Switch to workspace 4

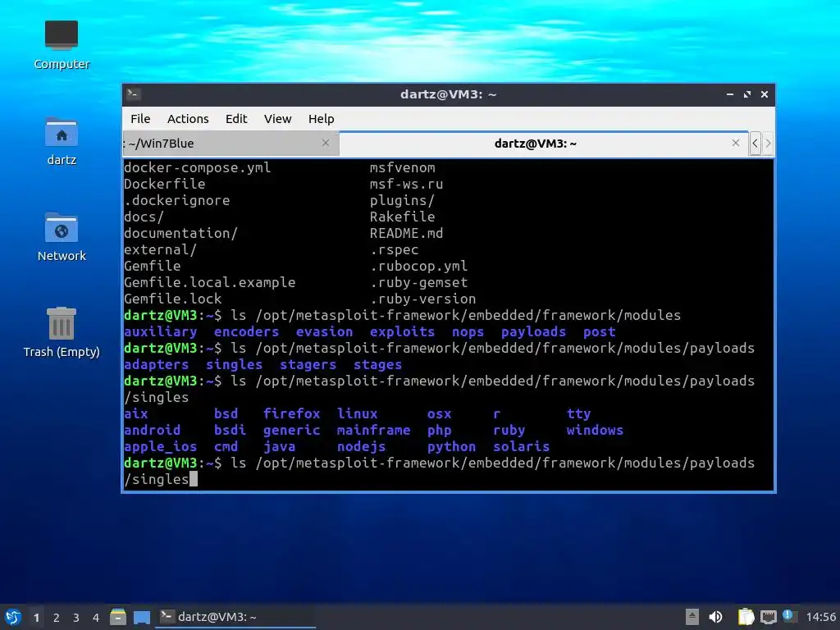click(96, 618)
